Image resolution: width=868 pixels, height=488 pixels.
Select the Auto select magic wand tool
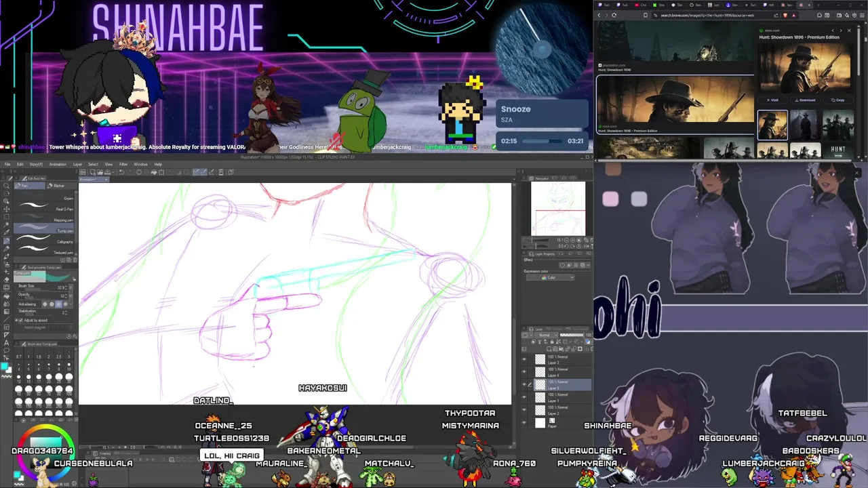coord(6,224)
